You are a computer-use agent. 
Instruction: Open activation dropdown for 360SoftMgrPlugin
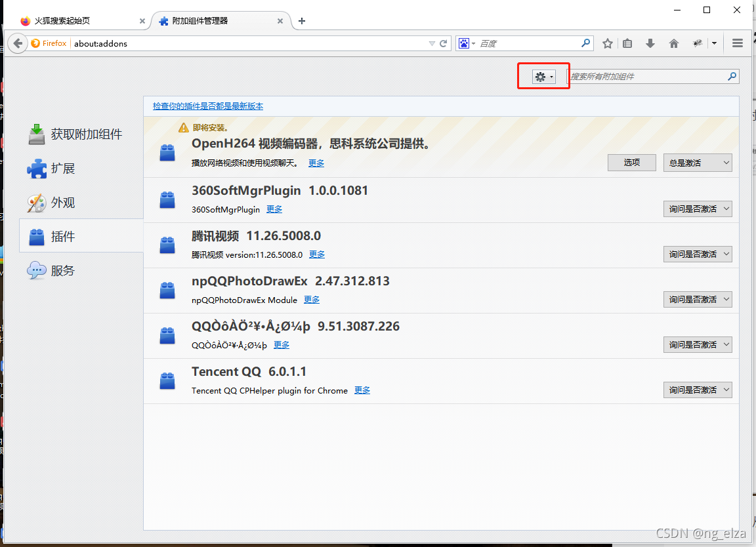[x=698, y=209]
